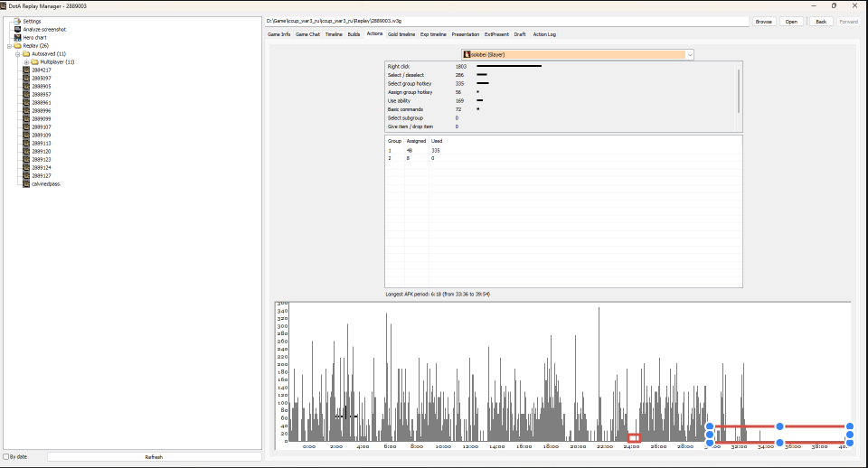Open the solobei (Slayer) player dropdown
This screenshot has width=868, height=468.
[578, 55]
